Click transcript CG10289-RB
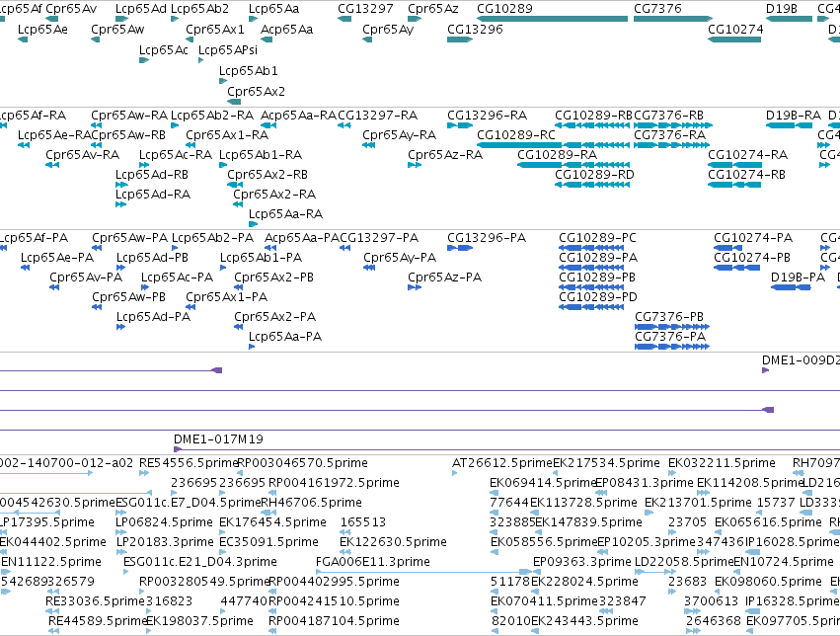The image size is (840, 636). 592,124
